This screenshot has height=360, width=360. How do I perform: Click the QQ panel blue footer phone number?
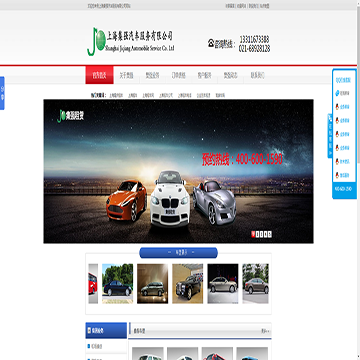click(x=344, y=189)
